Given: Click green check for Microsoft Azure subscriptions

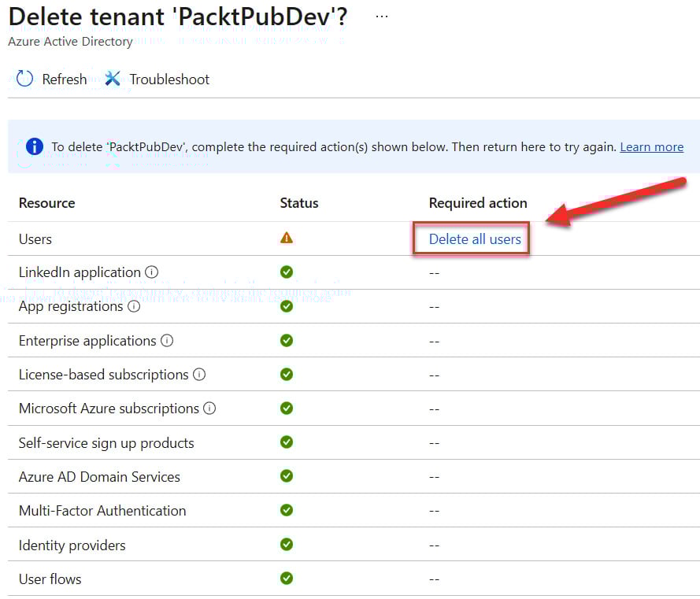Looking at the screenshot, I should [287, 408].
